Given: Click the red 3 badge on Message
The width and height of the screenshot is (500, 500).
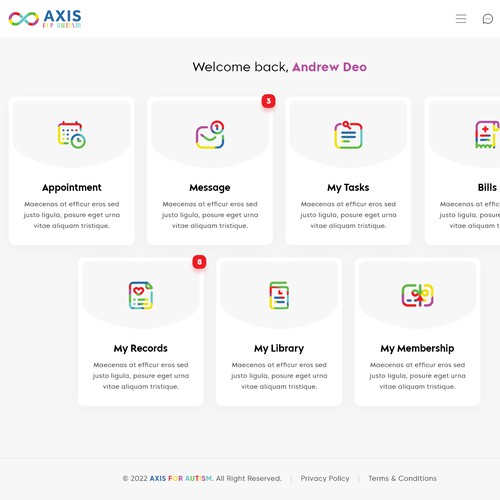Looking at the screenshot, I should point(269,101).
